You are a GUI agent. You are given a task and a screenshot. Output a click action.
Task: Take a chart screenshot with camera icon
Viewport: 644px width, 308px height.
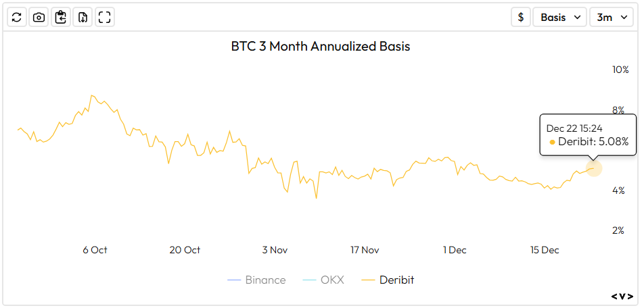tap(39, 18)
